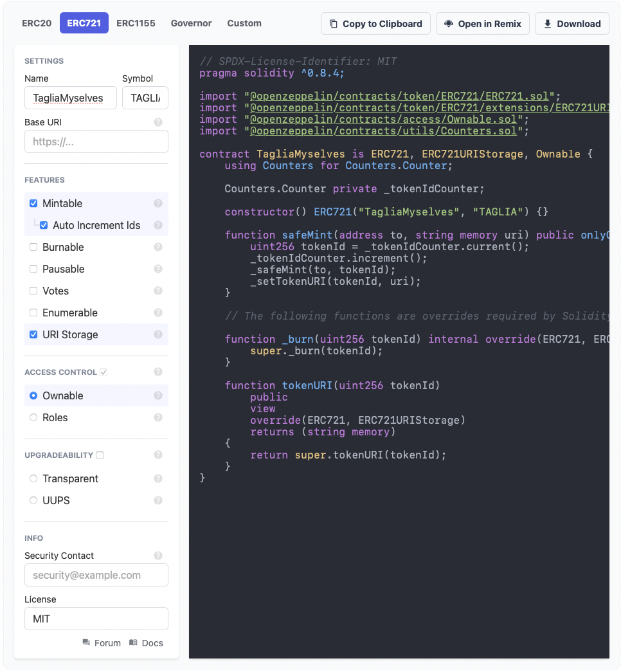This screenshot has width=621, height=672.
Task: Click into the Base URI field
Action: tap(96, 141)
